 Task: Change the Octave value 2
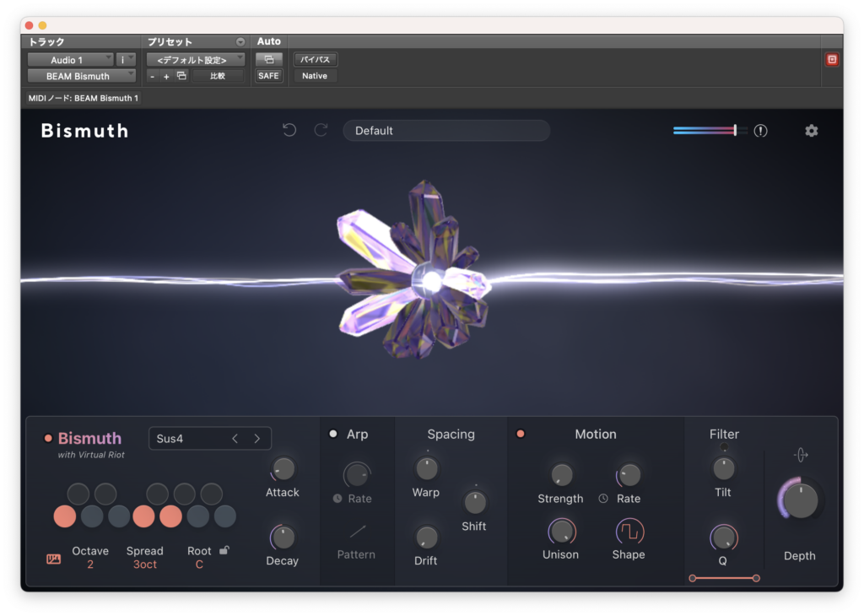[89, 565]
